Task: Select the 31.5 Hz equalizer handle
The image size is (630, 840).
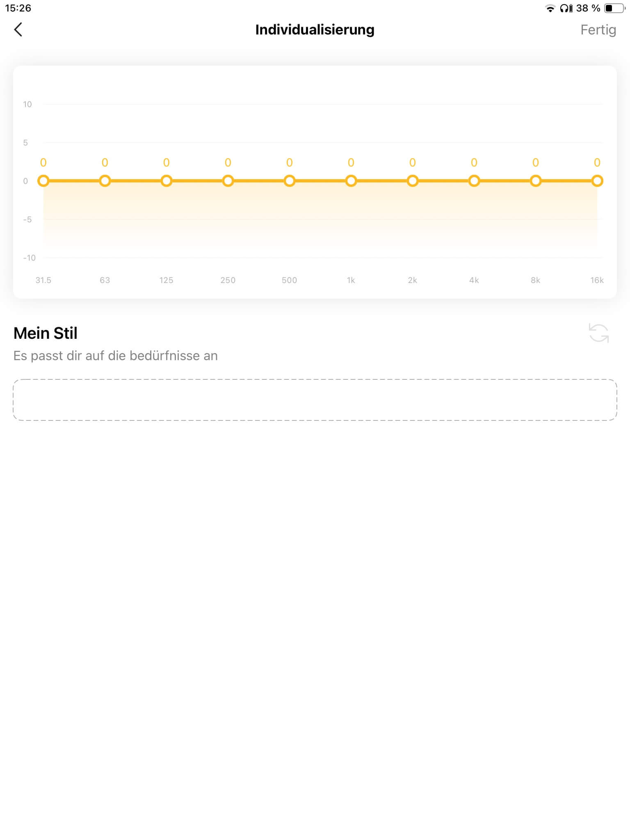Action: (43, 181)
